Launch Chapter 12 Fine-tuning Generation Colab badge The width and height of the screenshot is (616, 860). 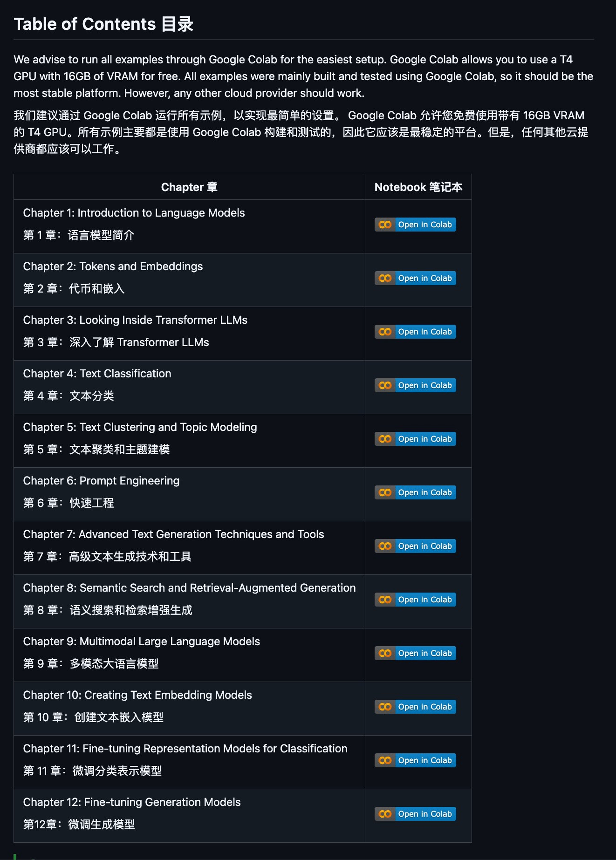415,814
